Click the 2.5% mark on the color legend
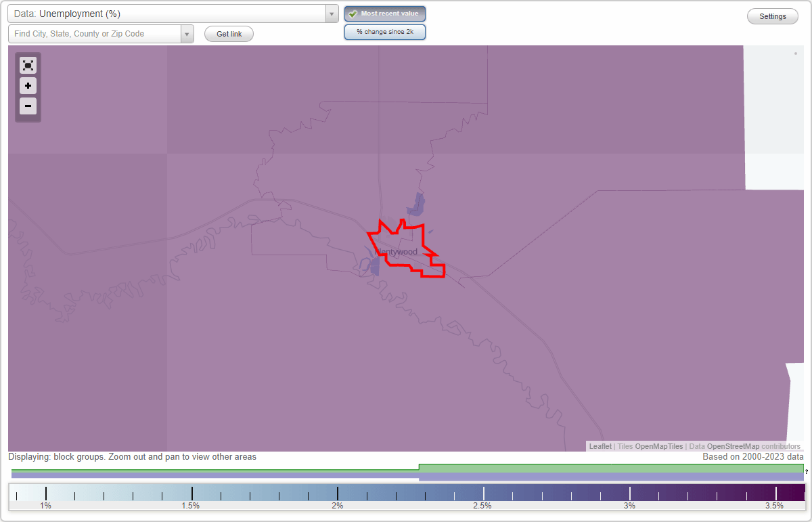812x522 pixels. coord(483,494)
